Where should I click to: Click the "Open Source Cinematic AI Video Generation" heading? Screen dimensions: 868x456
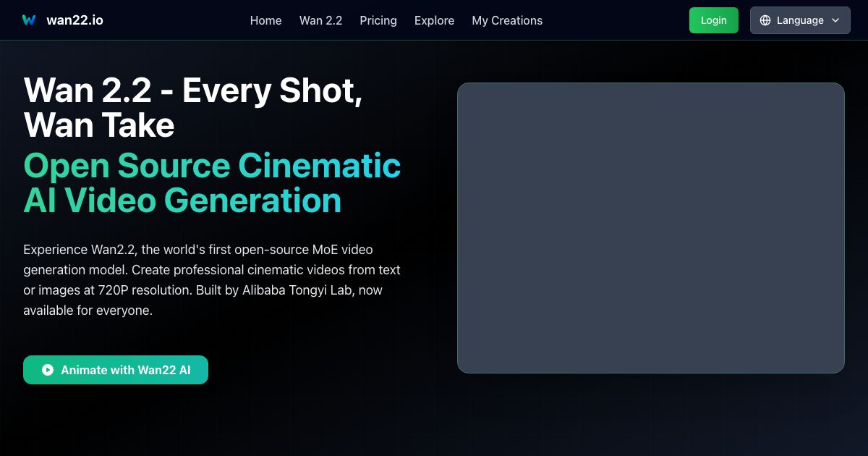pyautogui.click(x=212, y=183)
